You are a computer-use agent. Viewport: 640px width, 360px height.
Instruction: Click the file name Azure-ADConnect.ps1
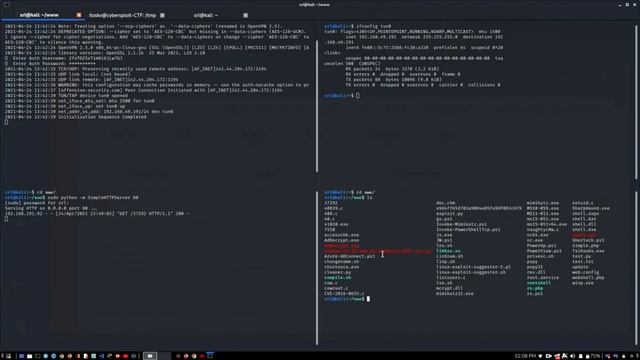[x=349, y=256]
